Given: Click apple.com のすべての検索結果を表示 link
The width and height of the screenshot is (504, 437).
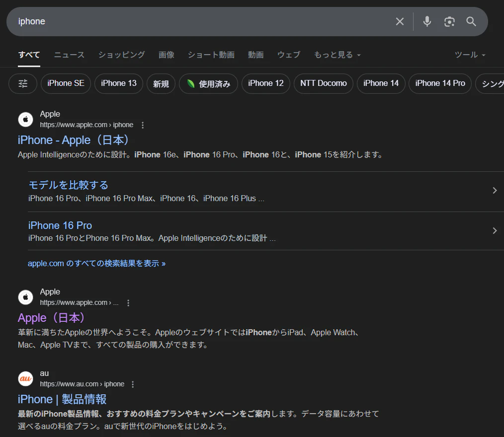Looking at the screenshot, I should (97, 263).
